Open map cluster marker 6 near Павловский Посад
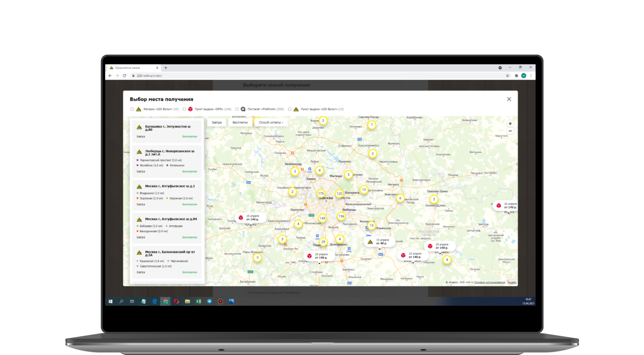Image resolution: width=644 pixels, height=355 pixels. 400,198
